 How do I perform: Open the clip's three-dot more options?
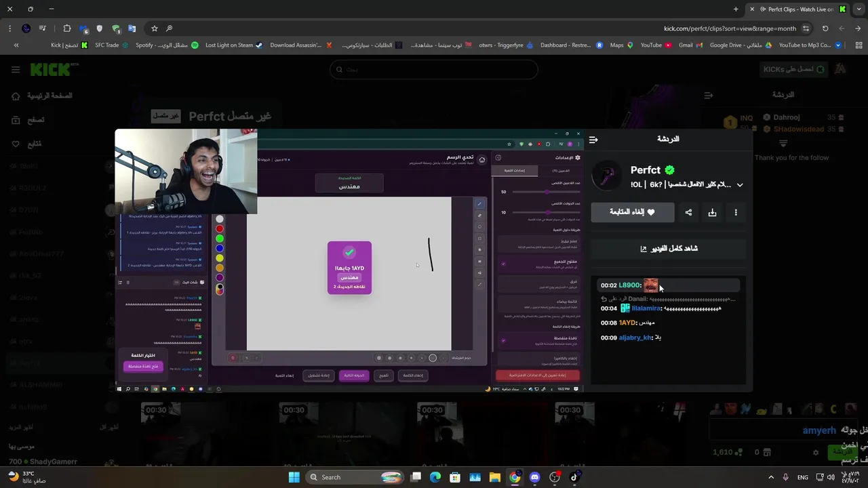tap(736, 212)
